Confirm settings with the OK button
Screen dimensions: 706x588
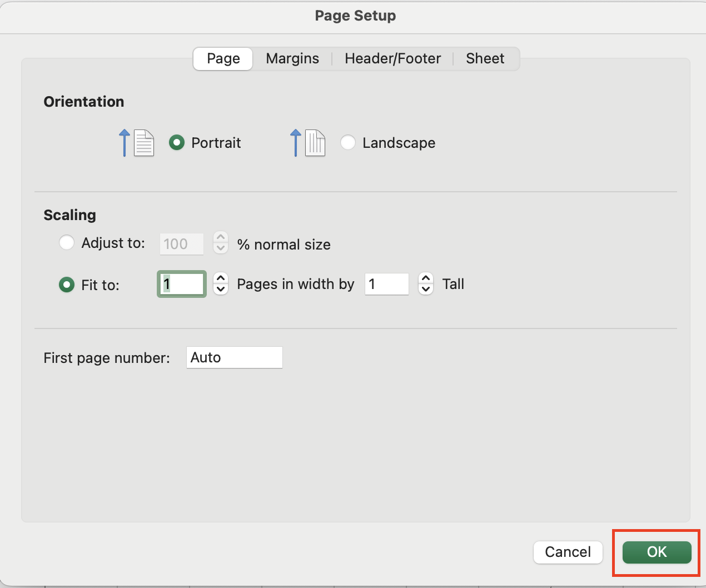(x=656, y=552)
